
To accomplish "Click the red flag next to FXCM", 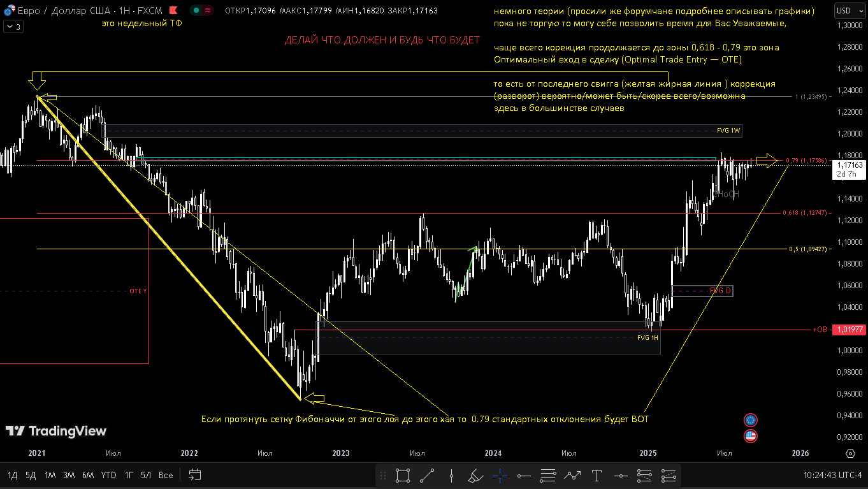I will click(x=173, y=11).
